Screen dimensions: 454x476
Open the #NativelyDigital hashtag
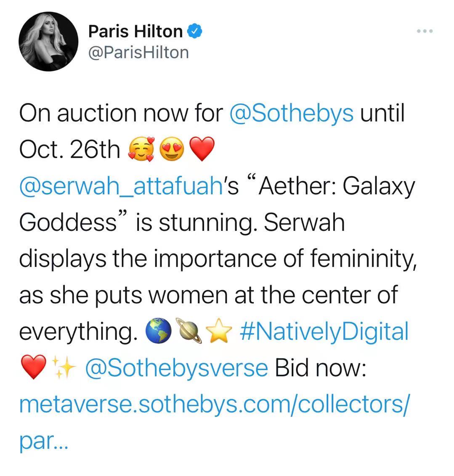[x=324, y=331]
